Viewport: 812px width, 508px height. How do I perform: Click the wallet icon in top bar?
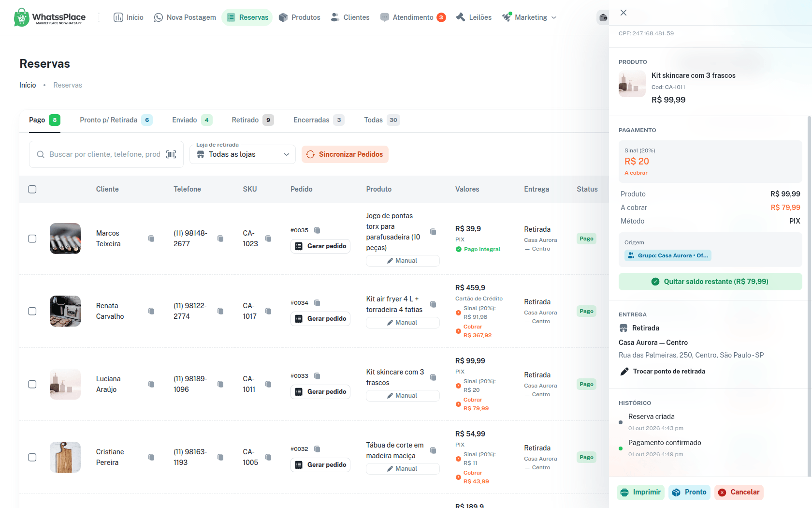(603, 17)
